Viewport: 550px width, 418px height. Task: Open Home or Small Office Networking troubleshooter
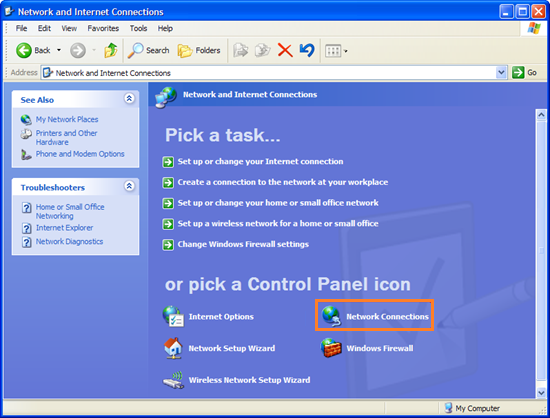tap(70, 211)
